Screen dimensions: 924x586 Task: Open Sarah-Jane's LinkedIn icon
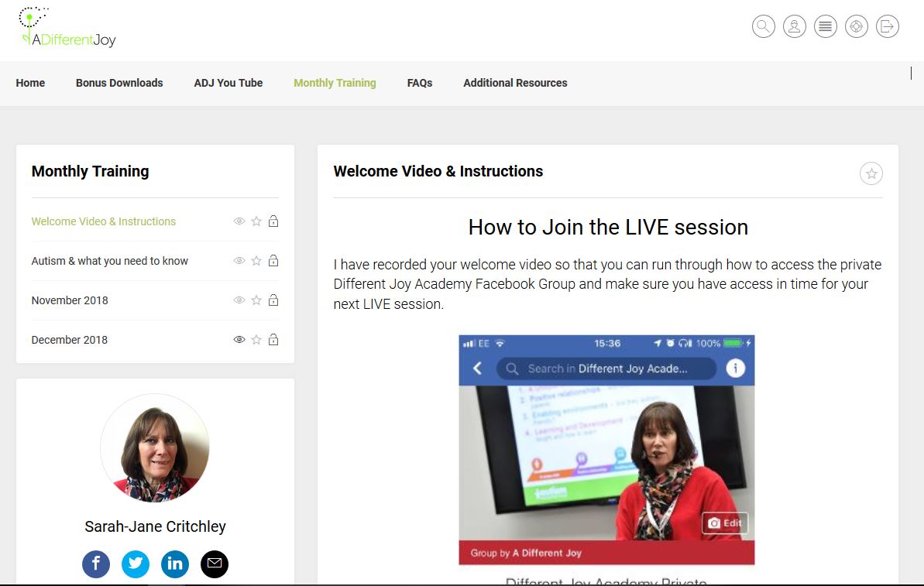click(x=175, y=564)
